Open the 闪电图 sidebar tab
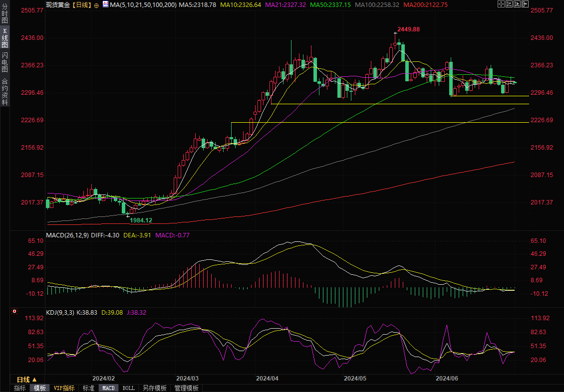The height and width of the screenshot is (392, 564). coord(4,62)
